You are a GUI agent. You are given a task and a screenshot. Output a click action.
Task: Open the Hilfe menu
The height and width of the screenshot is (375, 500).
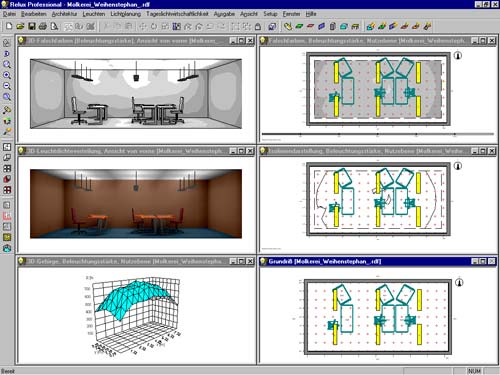click(x=311, y=14)
